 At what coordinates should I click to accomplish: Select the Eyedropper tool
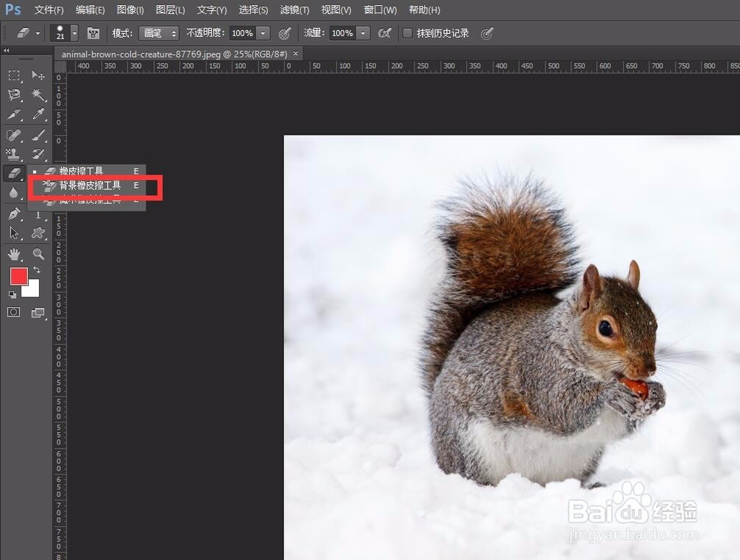[x=38, y=115]
